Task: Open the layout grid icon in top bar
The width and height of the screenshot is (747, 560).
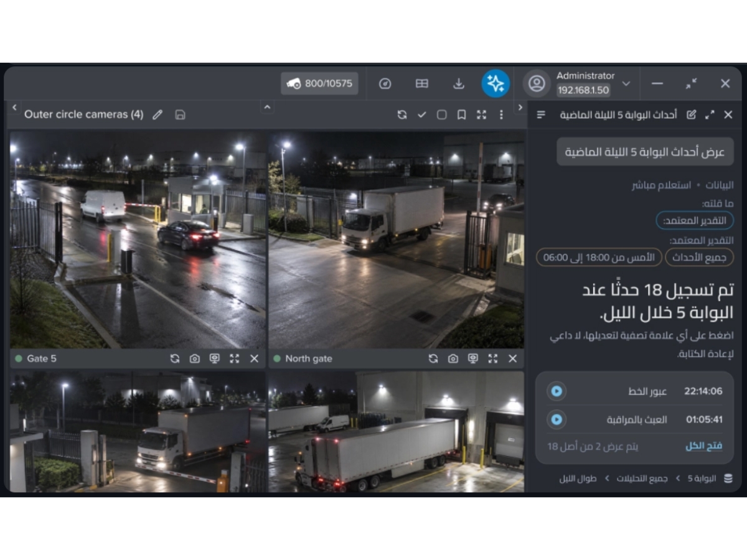Action: (x=422, y=83)
